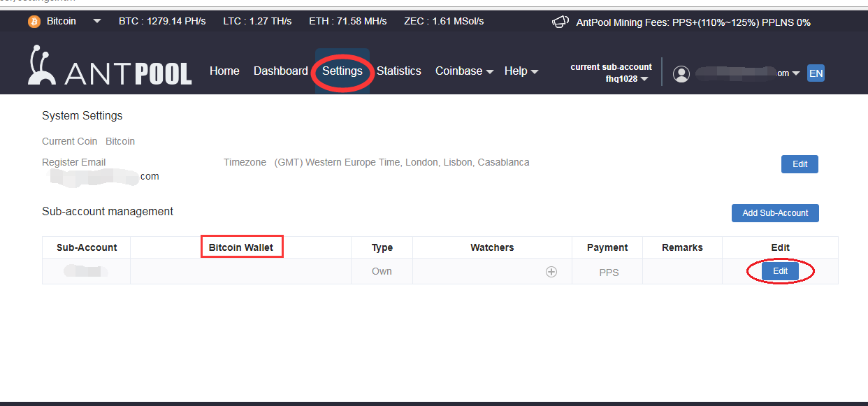Click the Add Sub-Account button
The image size is (868, 406).
775,213
